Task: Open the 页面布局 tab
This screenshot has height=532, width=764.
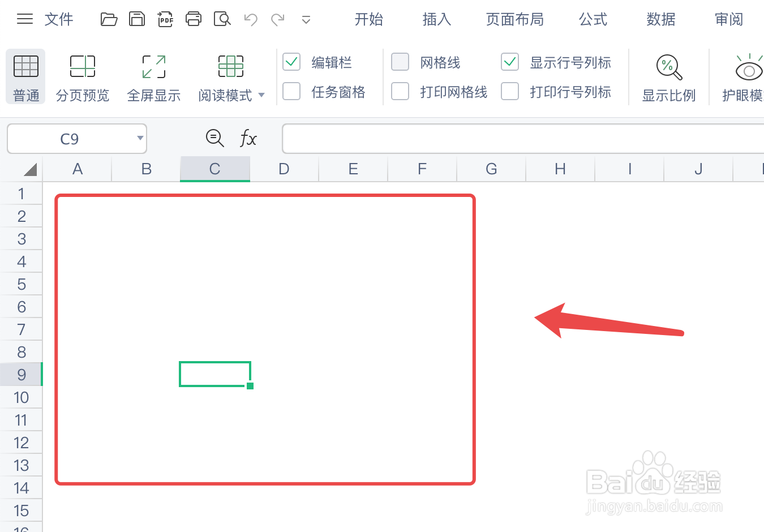Action: [515, 19]
